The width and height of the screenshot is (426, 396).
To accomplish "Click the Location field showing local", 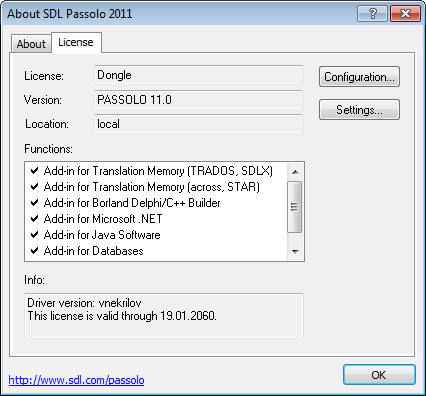I will [x=198, y=124].
